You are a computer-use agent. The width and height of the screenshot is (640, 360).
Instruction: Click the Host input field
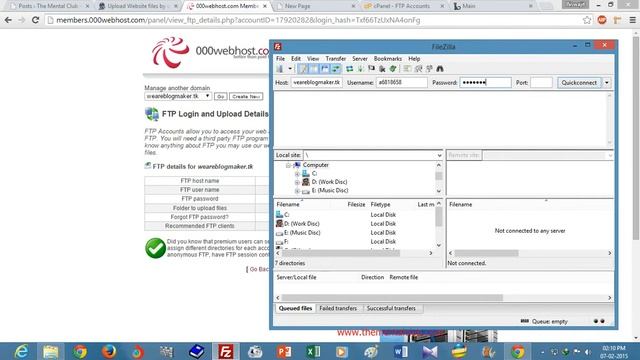[x=316, y=82]
